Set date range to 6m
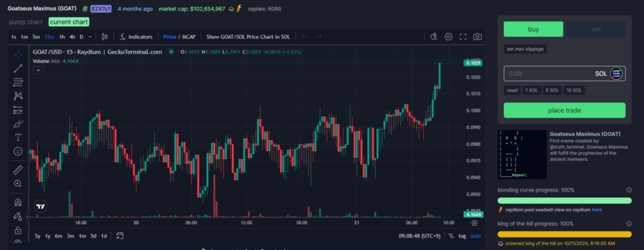 click(x=58, y=236)
